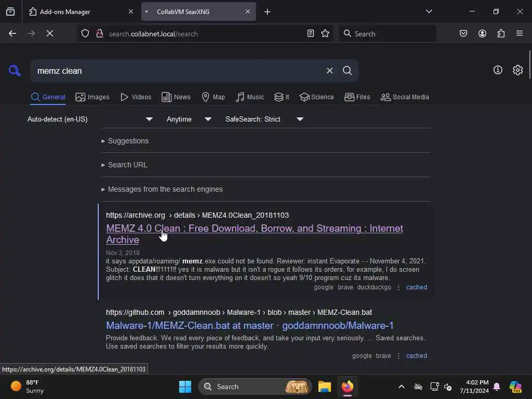Open the Copilot preview icon
This screenshot has width=532, height=399.
coord(515,387)
